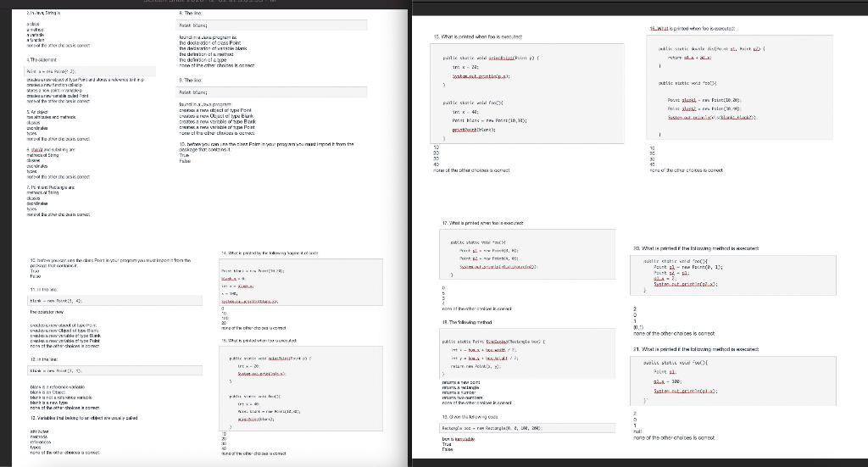Viewport: 868px width, 467px height.
Task: Click question 14 'What is printed' heading
Action: [270, 253]
